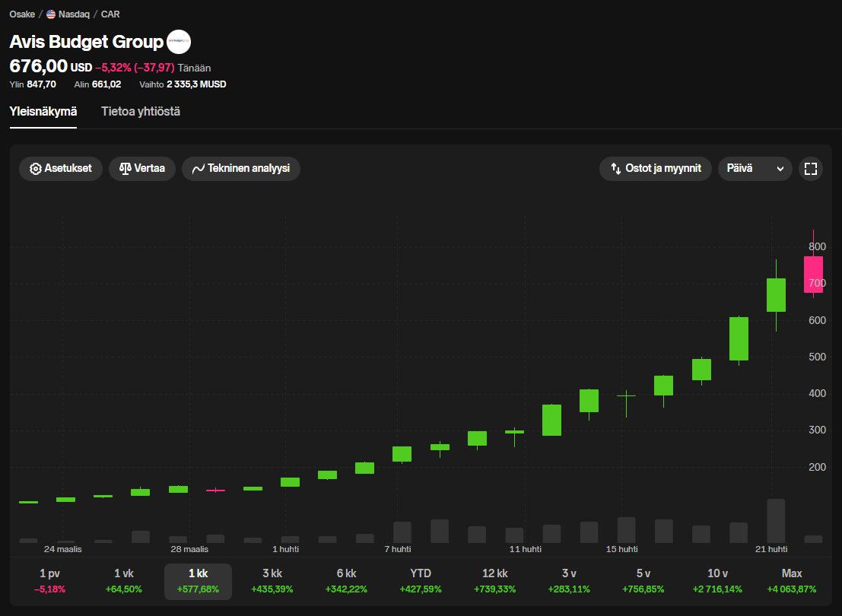The width and height of the screenshot is (842, 616).
Task: Click the pink latest-day candlestick
Action: point(813,275)
